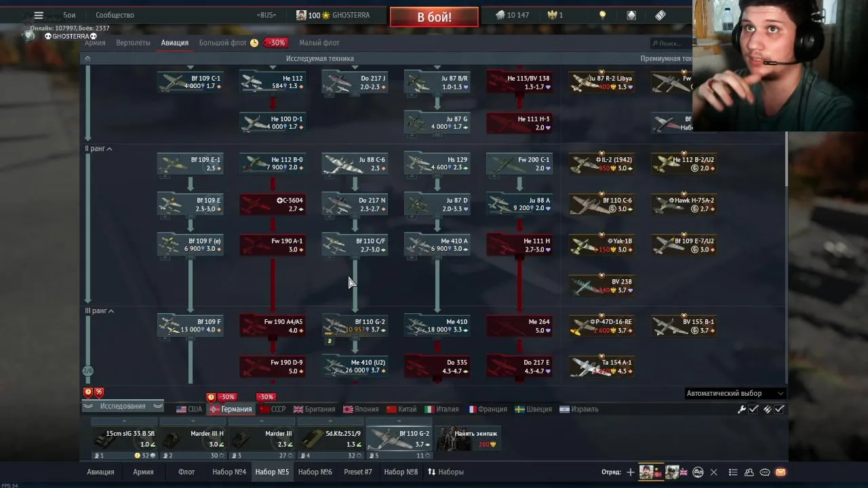
Task: Select the СССР nation tab
Action: 272,409
